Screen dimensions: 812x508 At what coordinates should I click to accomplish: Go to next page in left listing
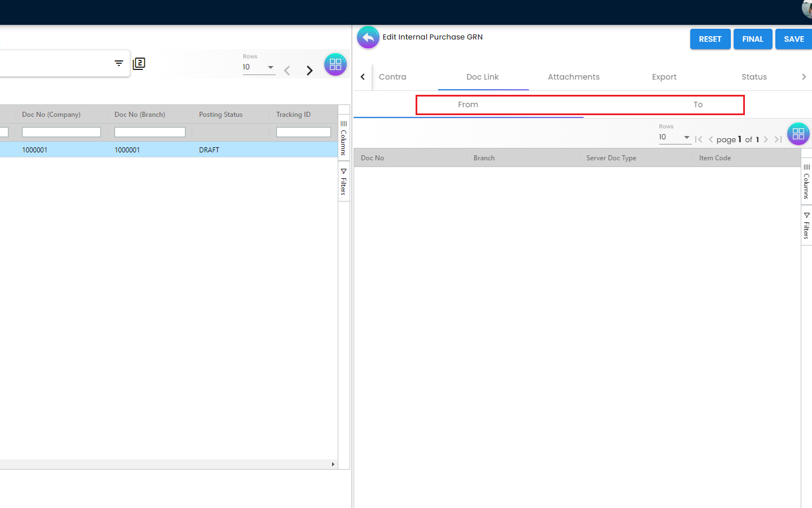click(x=310, y=71)
